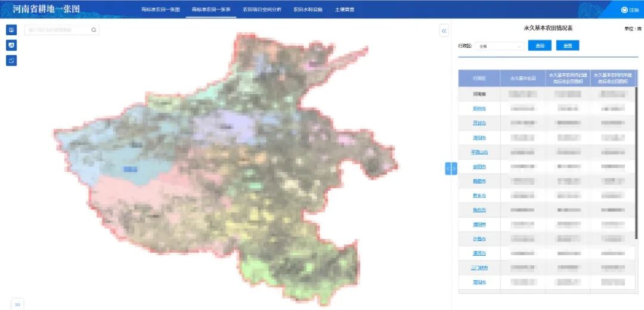Open the 安阳市 link in table
Image resolution: width=644 pixels, height=310 pixels.
tap(479, 167)
